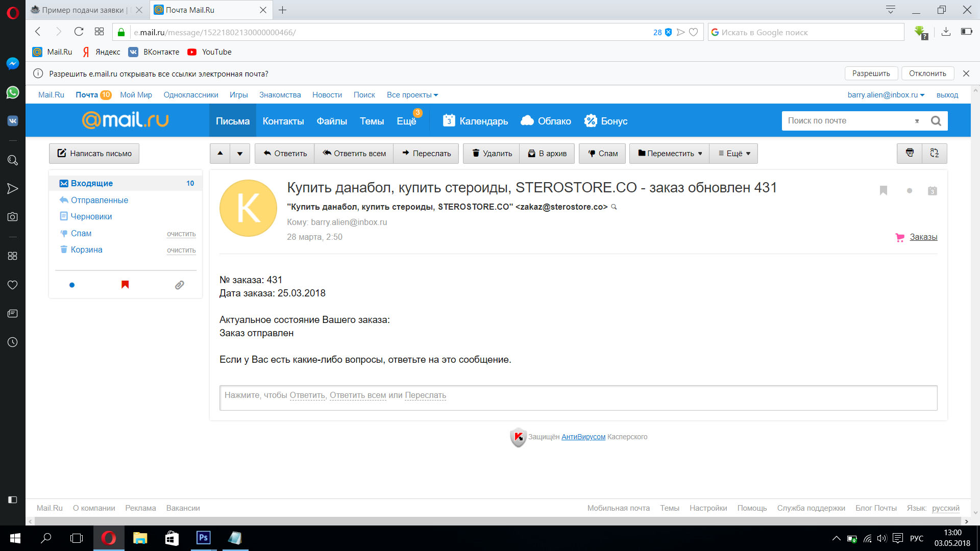Screen dimensions: 980x551
Task: Open Opera sidebar Messenger icon
Action: pos(13,63)
